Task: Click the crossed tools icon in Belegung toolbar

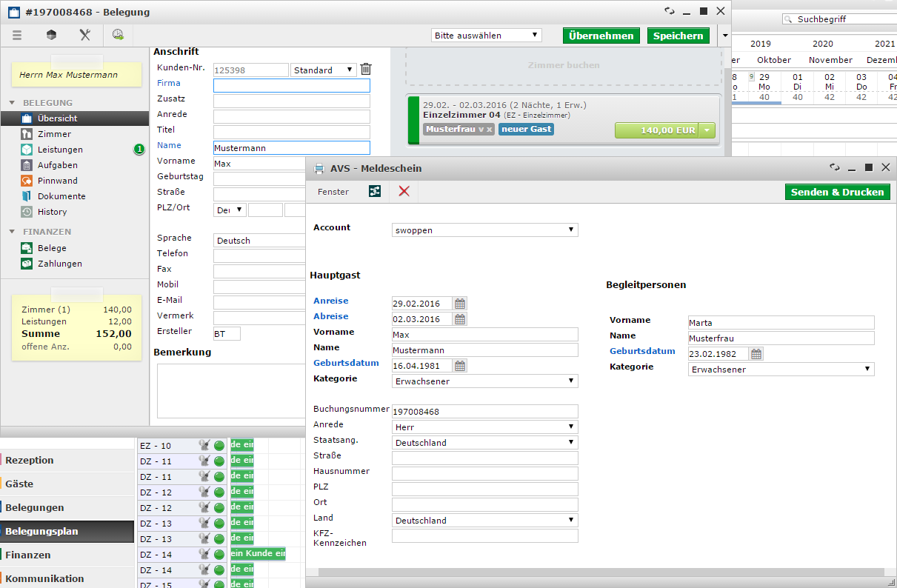Action: 85,35
